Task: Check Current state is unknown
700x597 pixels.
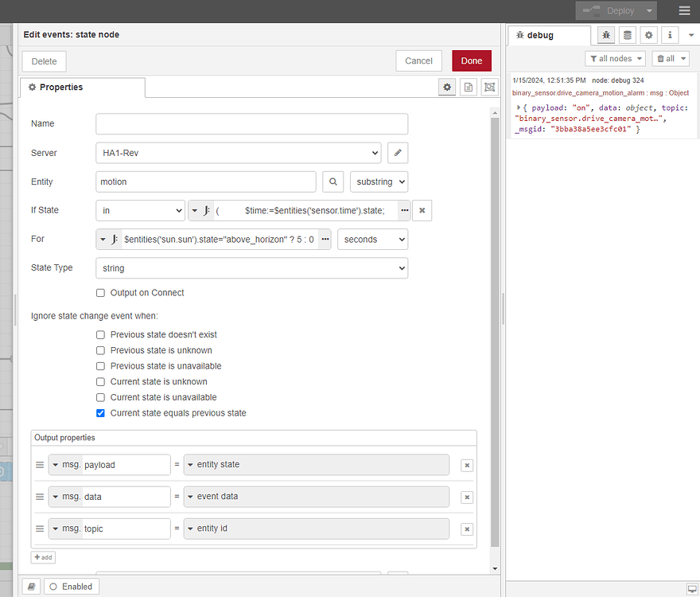Action: coord(100,381)
